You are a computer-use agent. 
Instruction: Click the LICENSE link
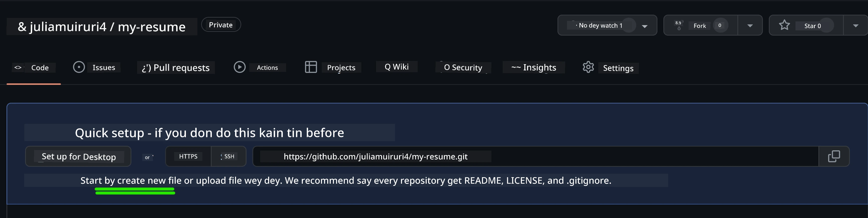[524, 181]
